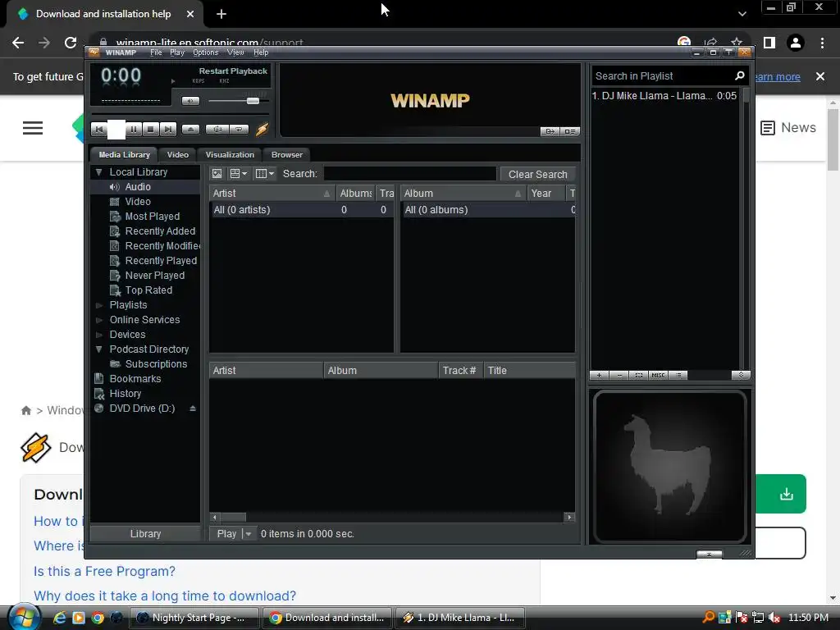Open the Top Rated view
840x630 pixels.
click(x=148, y=290)
